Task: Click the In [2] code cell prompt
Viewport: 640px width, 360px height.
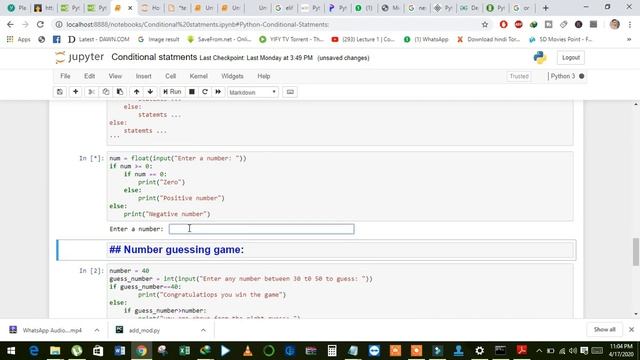Action: 91,271
